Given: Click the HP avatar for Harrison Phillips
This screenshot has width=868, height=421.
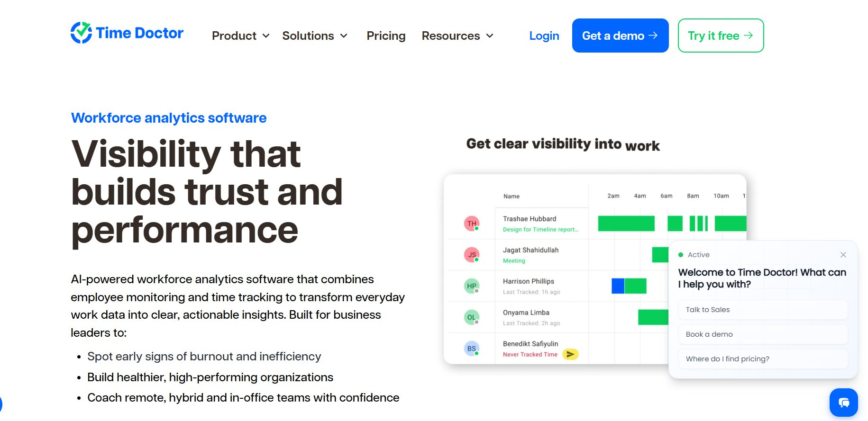Looking at the screenshot, I should click(x=472, y=286).
